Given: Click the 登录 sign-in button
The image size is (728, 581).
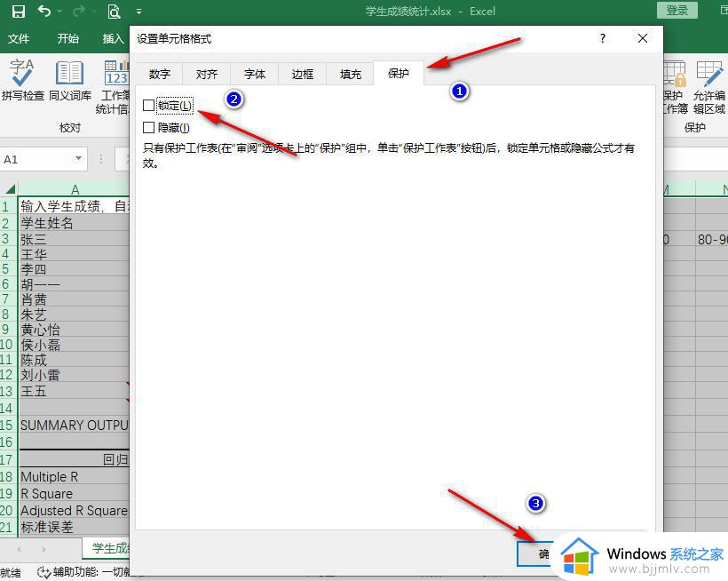Looking at the screenshot, I should click(x=677, y=11).
